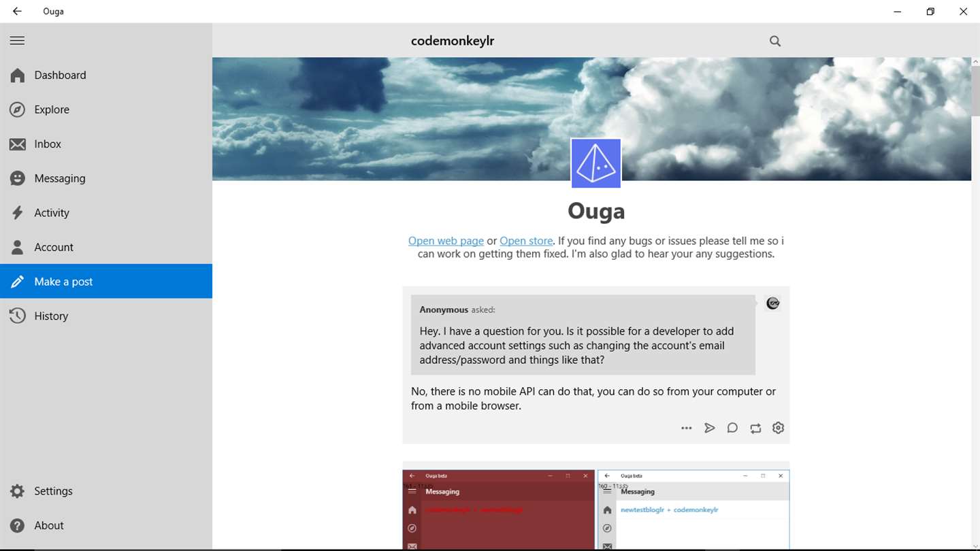Image resolution: width=980 pixels, height=551 pixels.
Task: Click the blog description about bugs or issues
Action: pos(596,248)
